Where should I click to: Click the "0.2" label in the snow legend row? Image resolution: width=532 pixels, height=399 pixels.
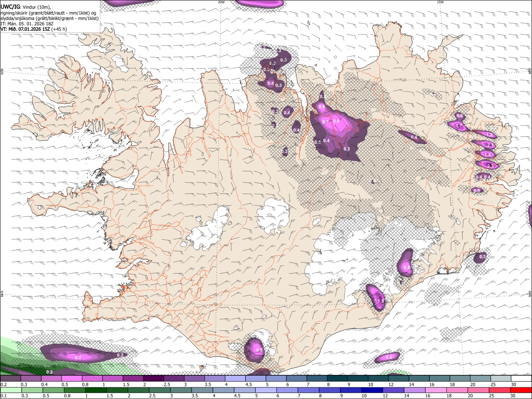(x=3, y=384)
